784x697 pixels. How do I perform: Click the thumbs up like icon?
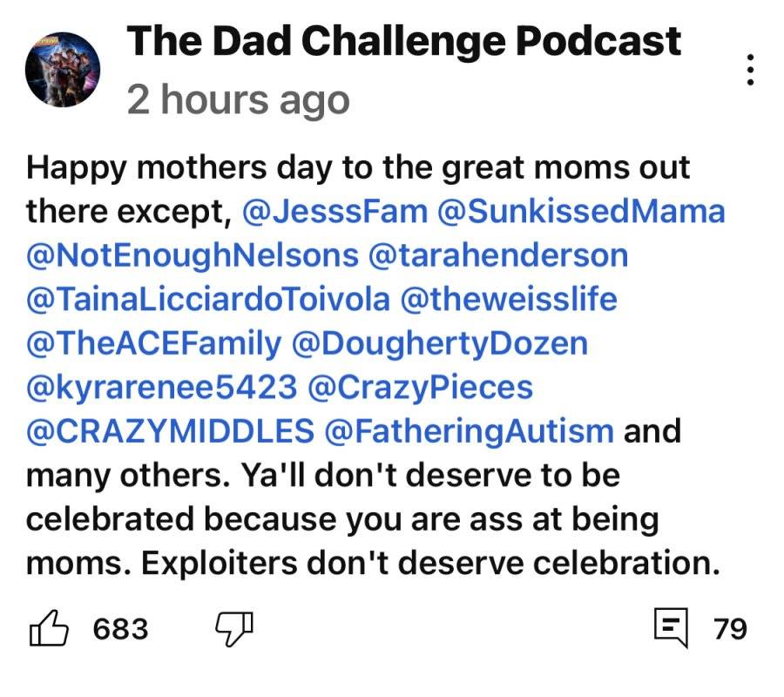49,628
